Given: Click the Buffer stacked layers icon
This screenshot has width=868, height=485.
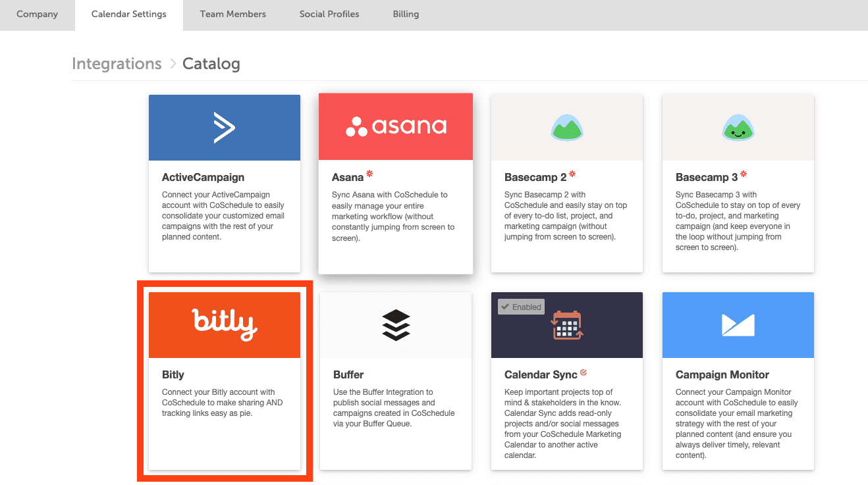Looking at the screenshot, I should point(396,325).
